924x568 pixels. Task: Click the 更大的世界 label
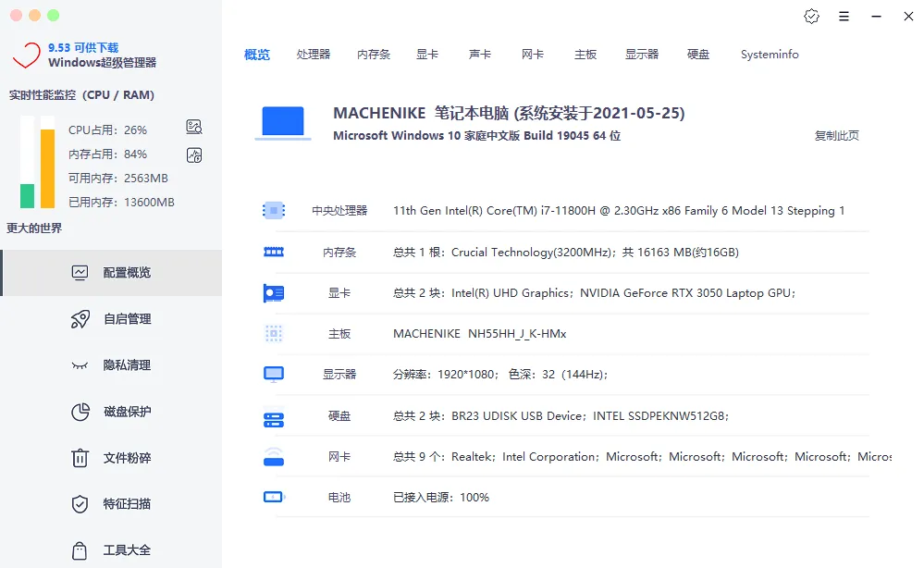(34, 228)
